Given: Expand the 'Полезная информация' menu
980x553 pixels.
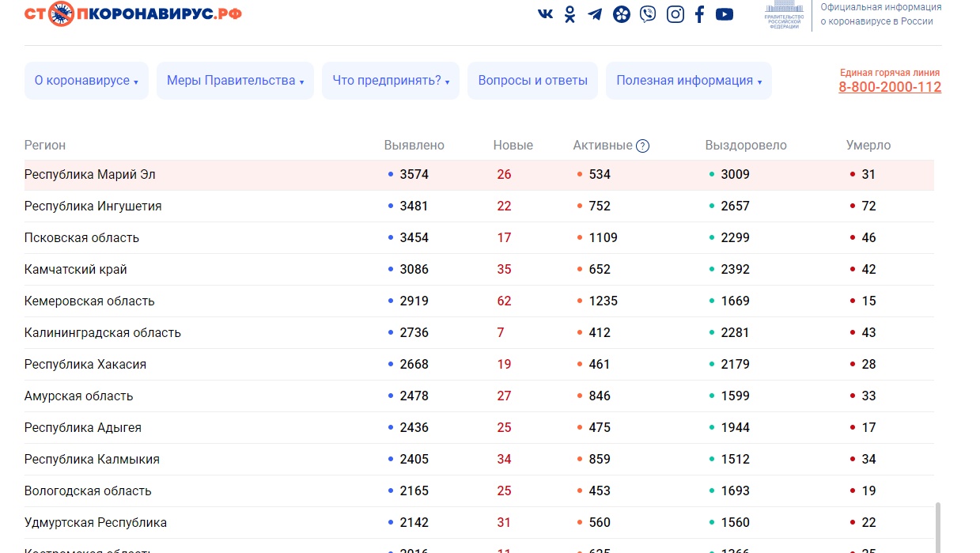Looking at the screenshot, I should [x=689, y=81].
